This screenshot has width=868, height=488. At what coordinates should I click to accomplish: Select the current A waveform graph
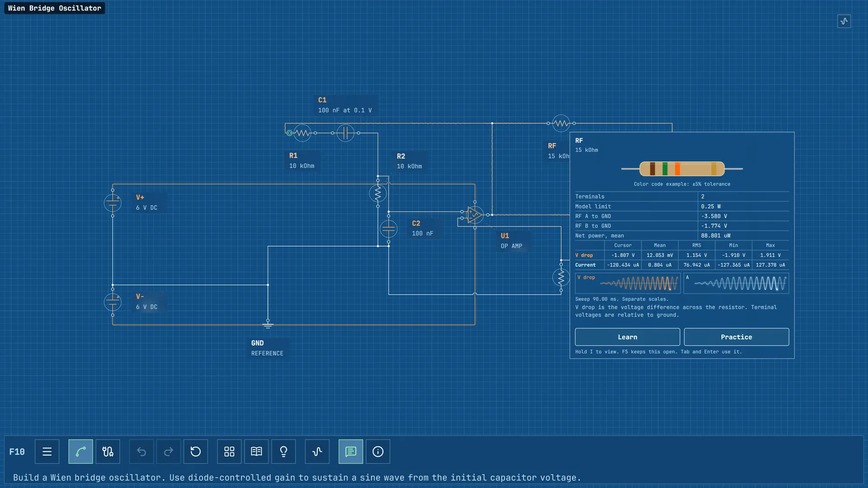click(x=736, y=283)
